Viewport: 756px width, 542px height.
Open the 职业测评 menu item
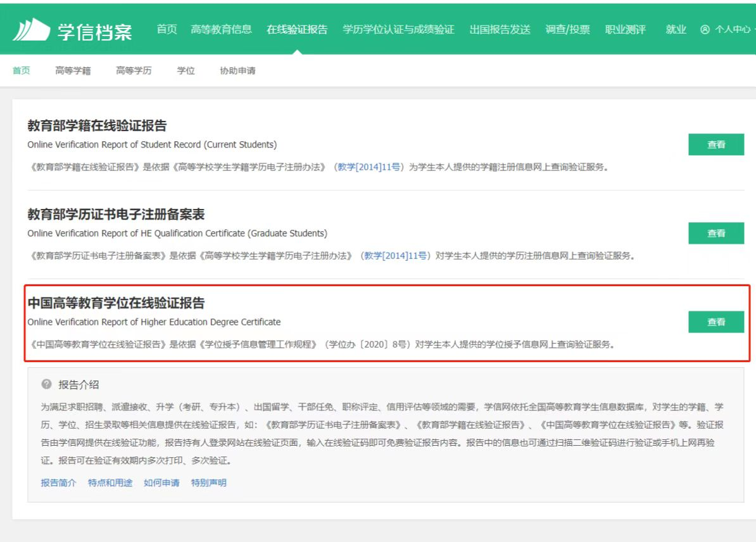[626, 29]
